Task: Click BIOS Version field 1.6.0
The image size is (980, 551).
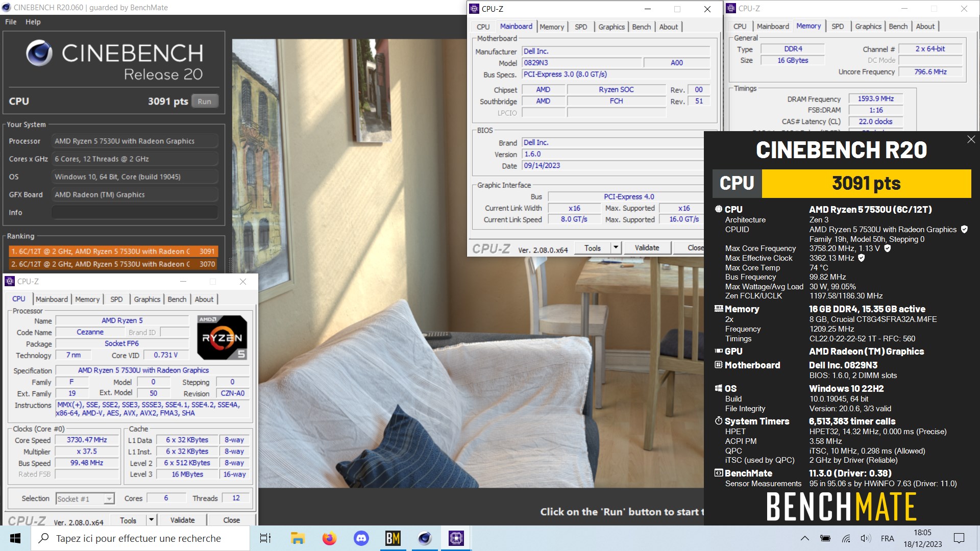Action: coord(613,154)
